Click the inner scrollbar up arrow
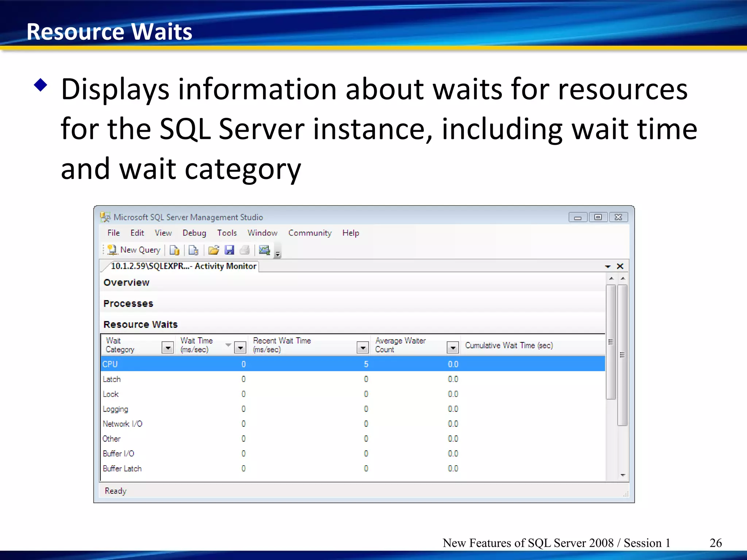This screenshot has width=747, height=560. [611, 279]
